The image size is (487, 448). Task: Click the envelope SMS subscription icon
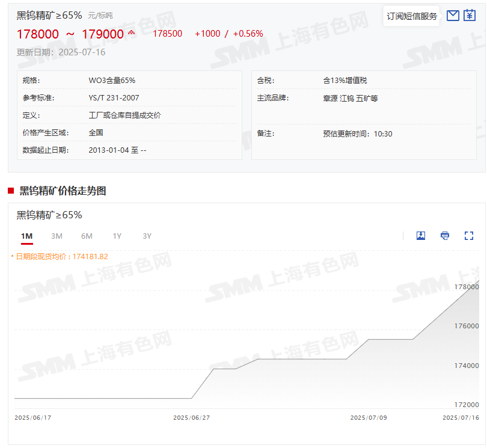coord(453,16)
